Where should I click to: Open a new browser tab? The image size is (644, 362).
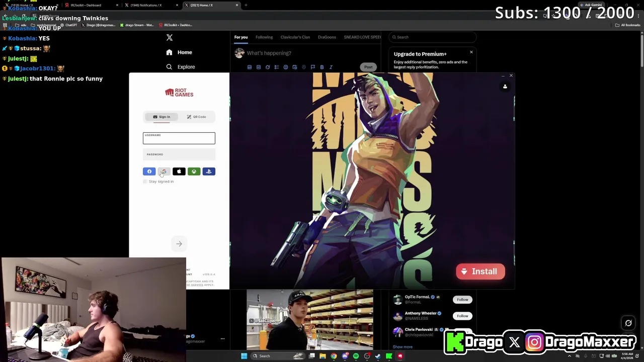[246, 5]
